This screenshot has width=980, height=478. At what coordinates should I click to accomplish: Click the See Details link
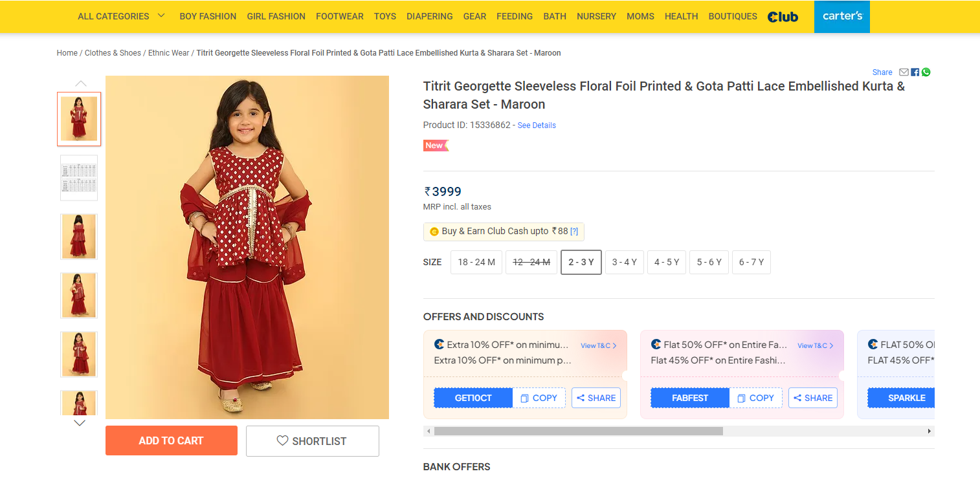click(x=537, y=125)
